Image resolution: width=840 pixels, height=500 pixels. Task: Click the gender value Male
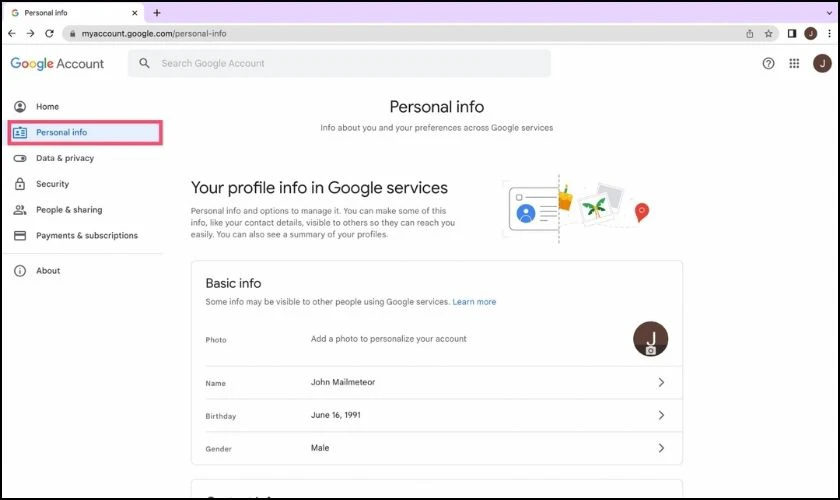pos(320,447)
